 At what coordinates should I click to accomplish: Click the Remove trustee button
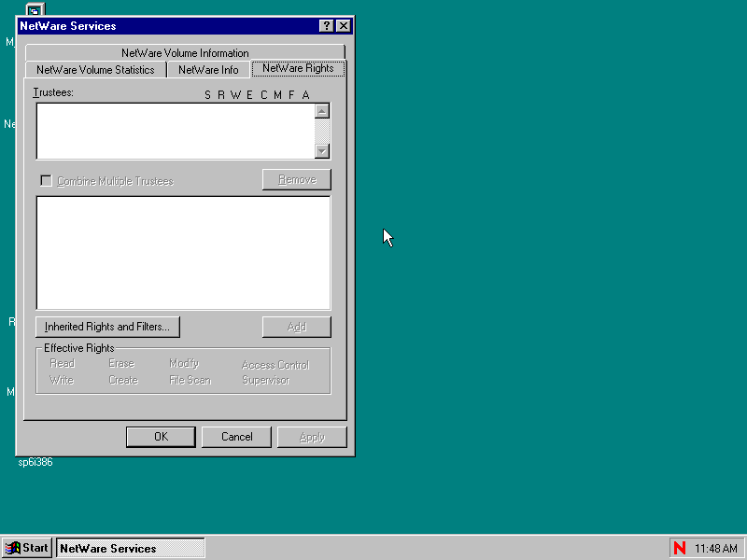pyautogui.click(x=297, y=179)
